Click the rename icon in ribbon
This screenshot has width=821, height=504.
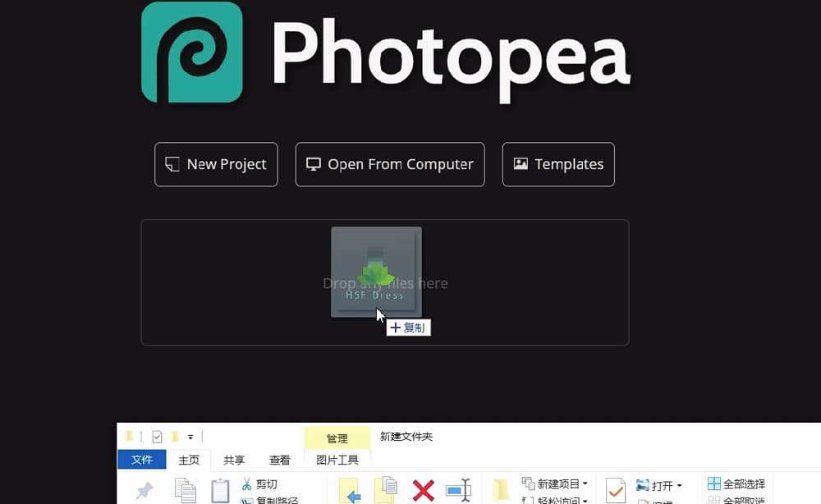point(459,490)
